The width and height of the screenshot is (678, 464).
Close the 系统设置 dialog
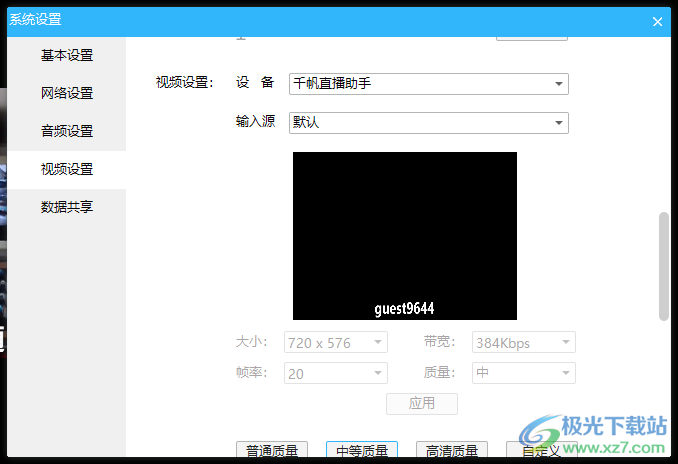click(657, 22)
